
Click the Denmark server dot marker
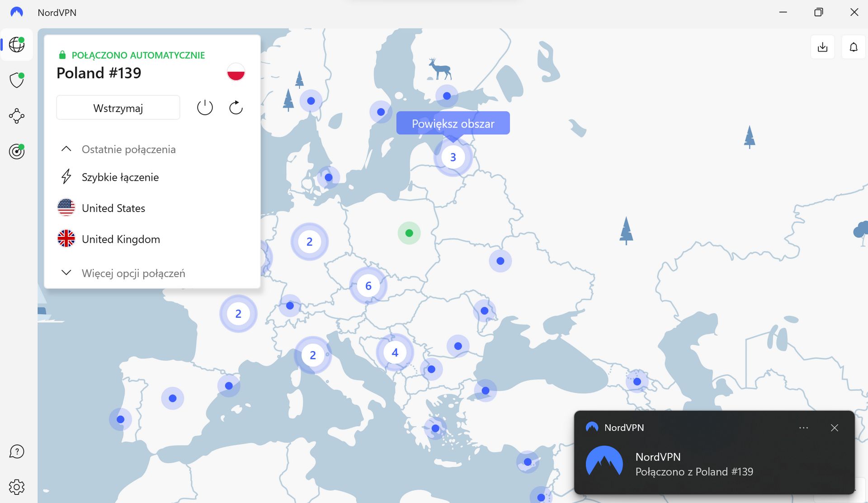click(x=329, y=177)
